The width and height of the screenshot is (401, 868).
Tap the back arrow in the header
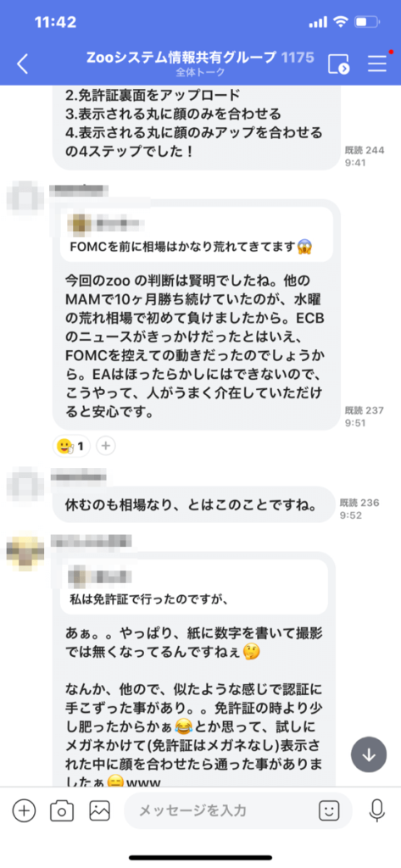(22, 64)
